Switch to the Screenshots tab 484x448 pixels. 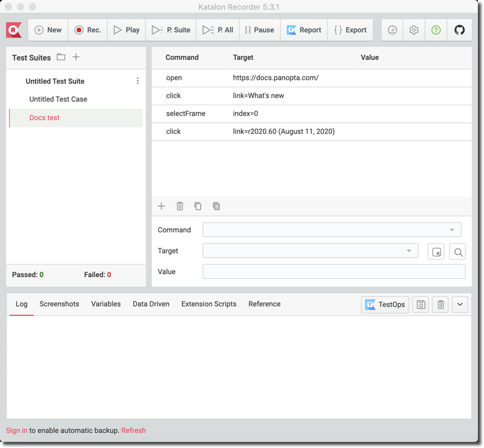(x=59, y=304)
